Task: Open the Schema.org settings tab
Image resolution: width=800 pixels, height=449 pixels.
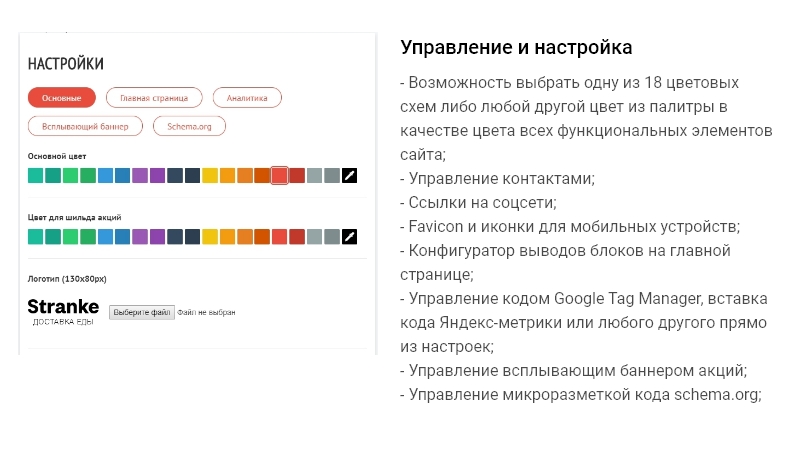Action: [189, 126]
